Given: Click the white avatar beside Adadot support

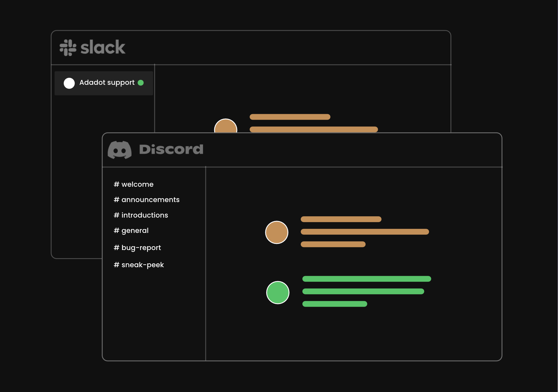Looking at the screenshot, I should coord(69,83).
